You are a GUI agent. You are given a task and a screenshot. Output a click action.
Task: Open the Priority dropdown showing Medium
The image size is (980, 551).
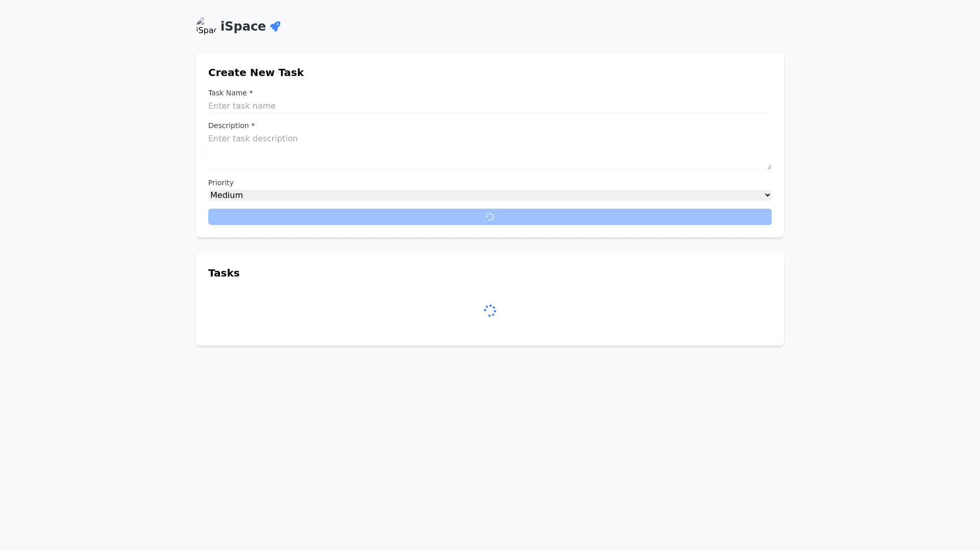point(489,195)
